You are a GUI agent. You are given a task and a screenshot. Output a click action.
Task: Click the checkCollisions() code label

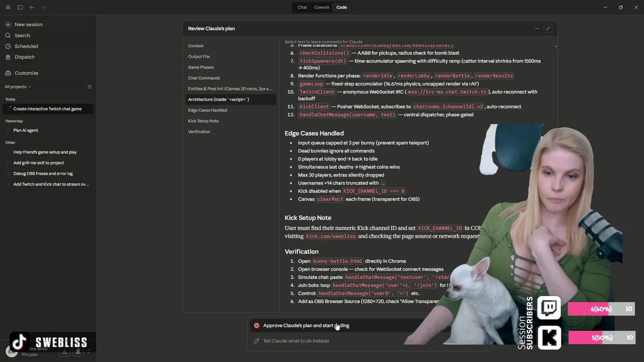point(324,53)
